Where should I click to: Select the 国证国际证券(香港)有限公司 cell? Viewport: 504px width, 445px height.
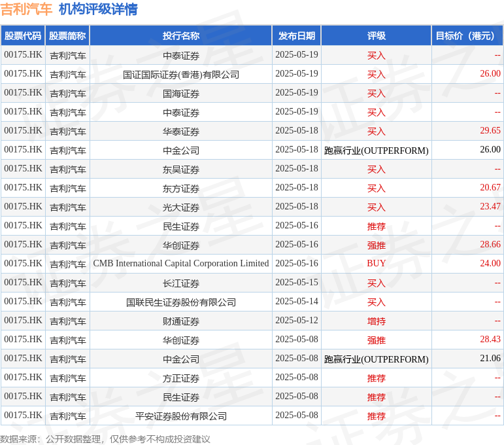pyautogui.click(x=181, y=75)
